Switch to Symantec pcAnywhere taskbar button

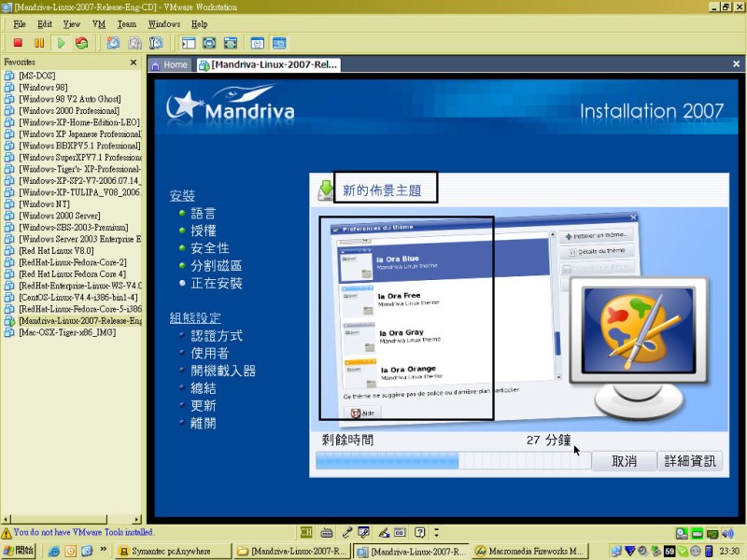173,551
